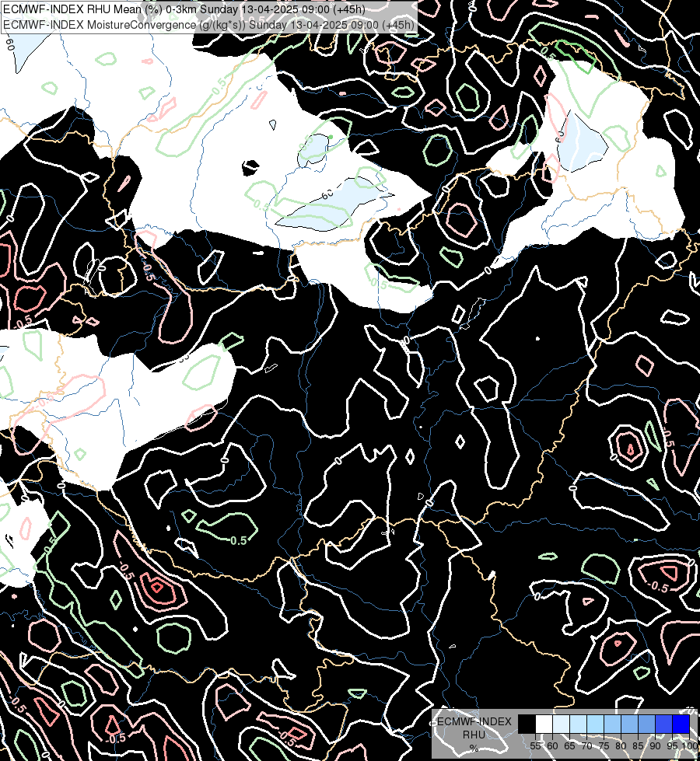Image resolution: width=700 pixels, height=761 pixels.
Task: Click the % unit in the legend
Action: [474, 749]
